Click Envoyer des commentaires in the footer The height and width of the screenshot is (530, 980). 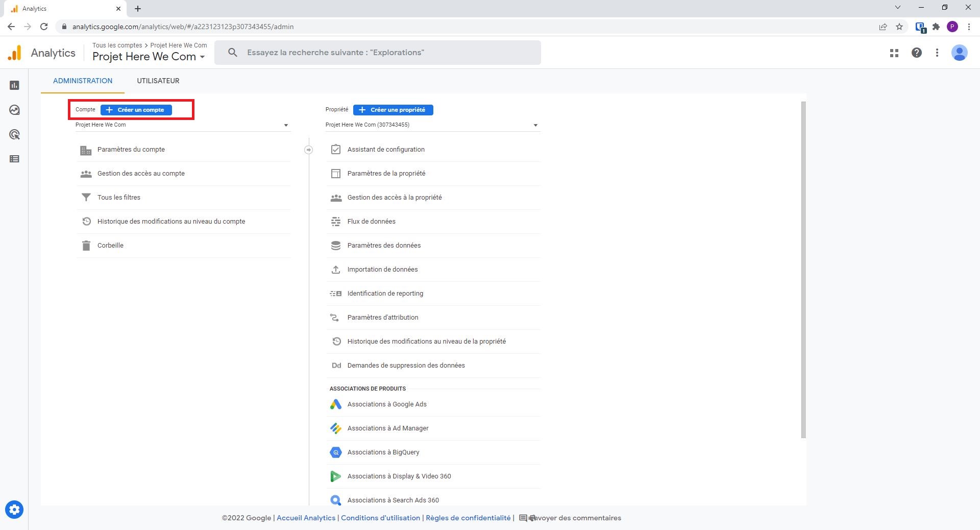coord(570,518)
